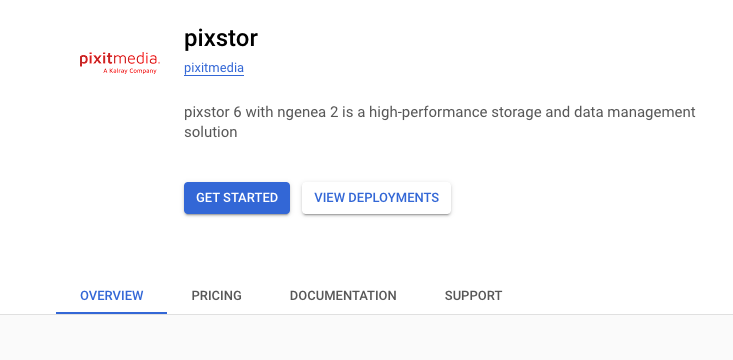
Task: Click the GET STARTED button
Action: [x=237, y=198]
